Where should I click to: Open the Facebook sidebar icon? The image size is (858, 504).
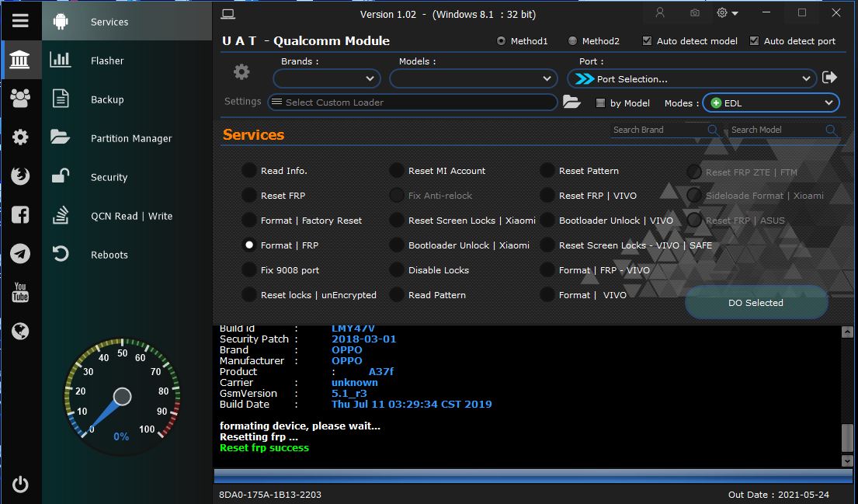(20, 214)
